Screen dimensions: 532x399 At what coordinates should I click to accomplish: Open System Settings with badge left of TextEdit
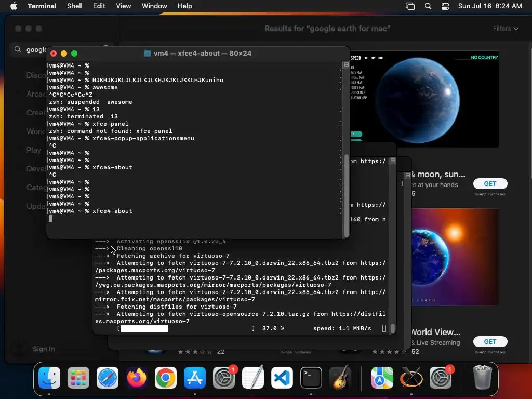click(x=224, y=377)
